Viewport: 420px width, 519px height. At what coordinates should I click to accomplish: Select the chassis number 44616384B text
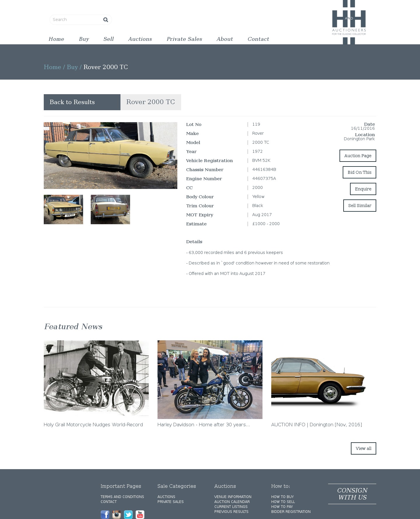[x=264, y=169]
